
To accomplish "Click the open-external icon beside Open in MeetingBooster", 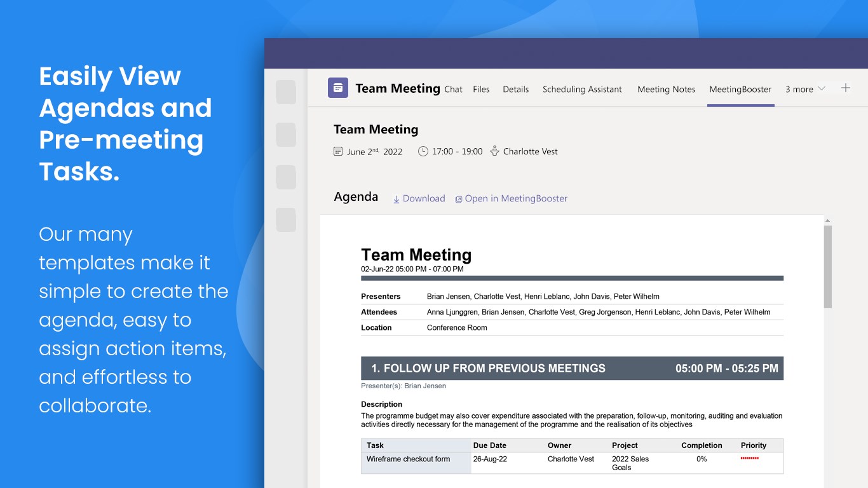I will pyautogui.click(x=458, y=200).
